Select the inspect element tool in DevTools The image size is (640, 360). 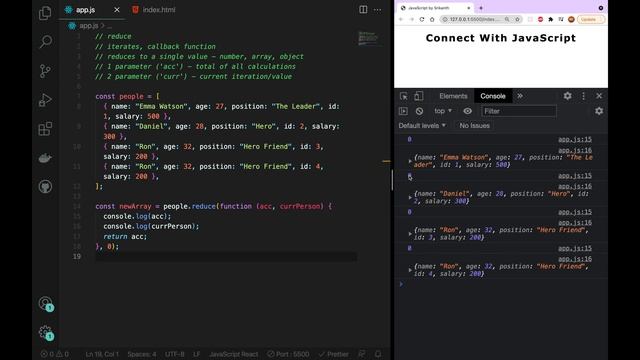coord(404,96)
